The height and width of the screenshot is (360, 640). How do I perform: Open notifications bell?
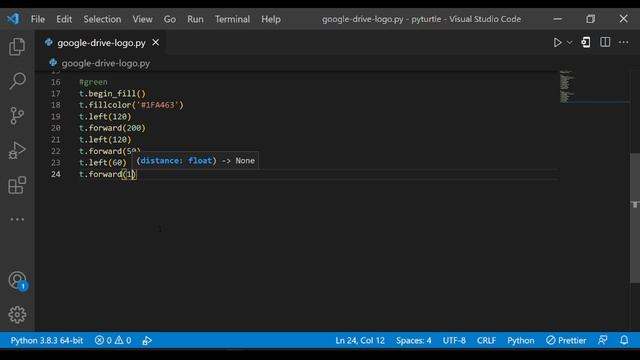pos(624,340)
